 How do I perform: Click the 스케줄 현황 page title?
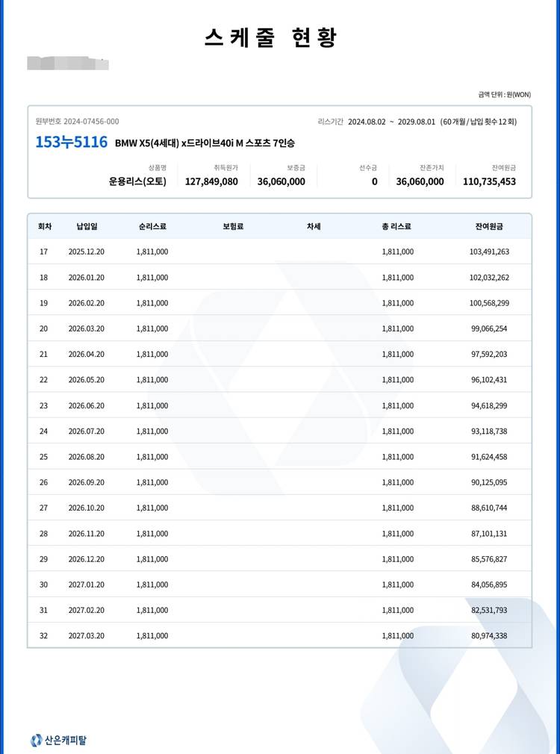pyautogui.click(x=271, y=37)
